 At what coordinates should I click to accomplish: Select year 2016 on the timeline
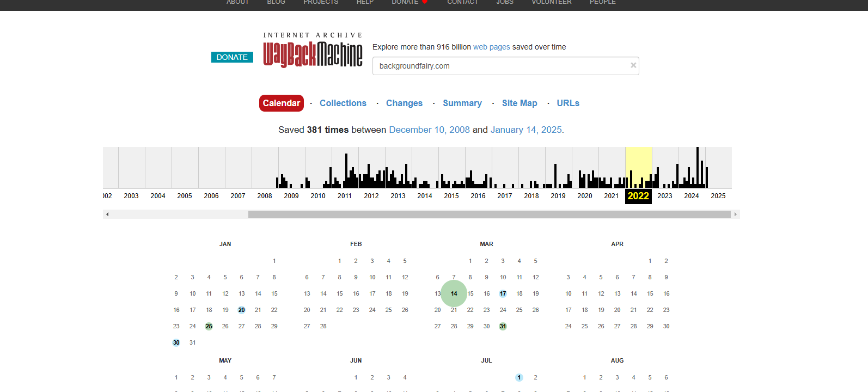[478, 196]
